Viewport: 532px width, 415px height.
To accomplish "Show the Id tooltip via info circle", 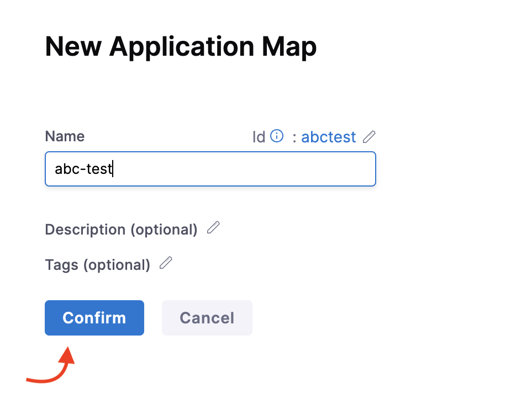I will click(x=277, y=136).
